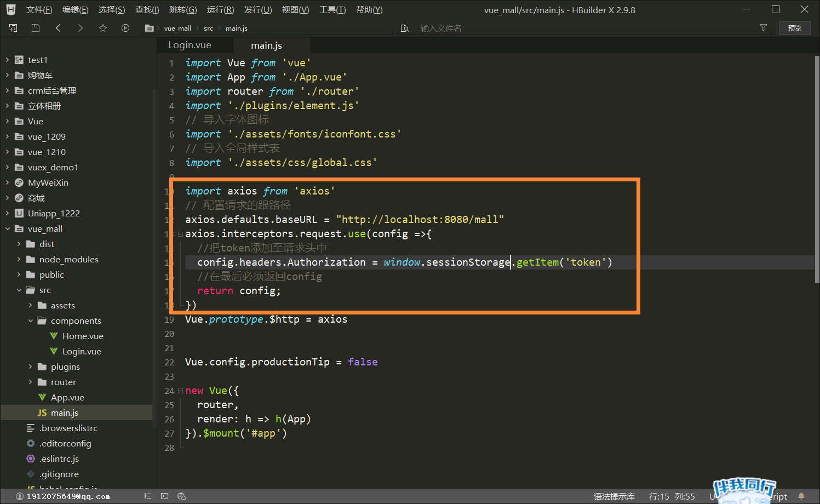The height and width of the screenshot is (504, 820).
Task: Click the file icon beside .browserslistrc
Action: point(31,428)
